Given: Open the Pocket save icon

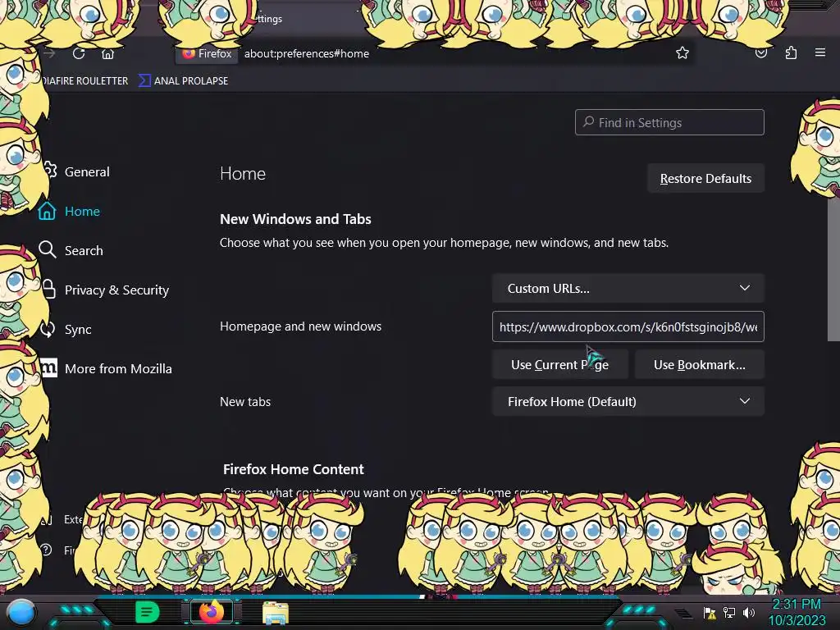Looking at the screenshot, I should [760, 53].
